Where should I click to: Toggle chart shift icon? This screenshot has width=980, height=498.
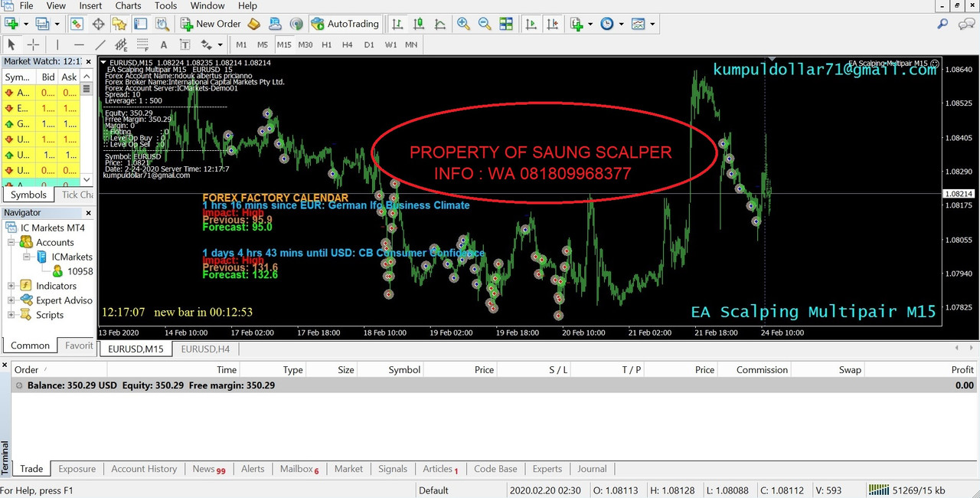click(553, 24)
